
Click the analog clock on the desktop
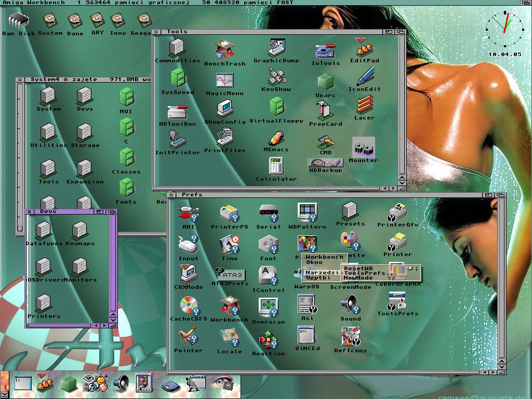click(504, 29)
